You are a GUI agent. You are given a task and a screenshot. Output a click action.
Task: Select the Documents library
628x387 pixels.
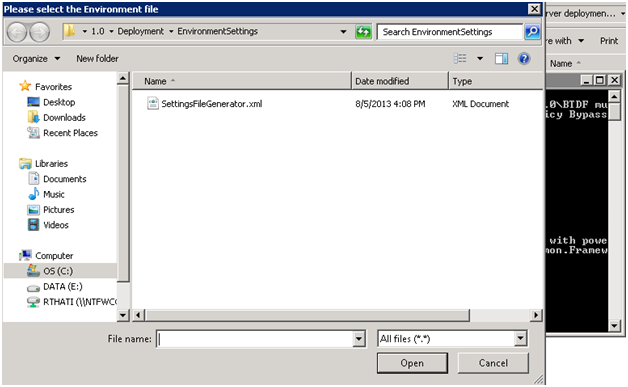pyautogui.click(x=64, y=179)
